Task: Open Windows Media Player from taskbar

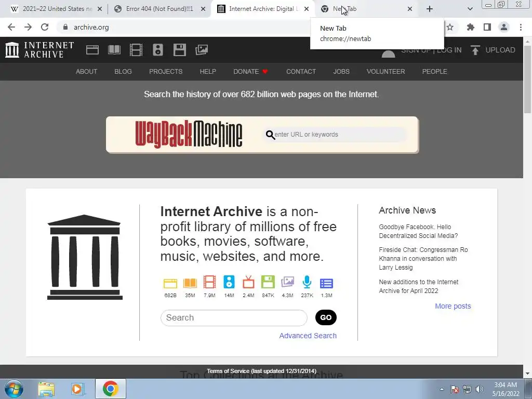Action: 77,389
